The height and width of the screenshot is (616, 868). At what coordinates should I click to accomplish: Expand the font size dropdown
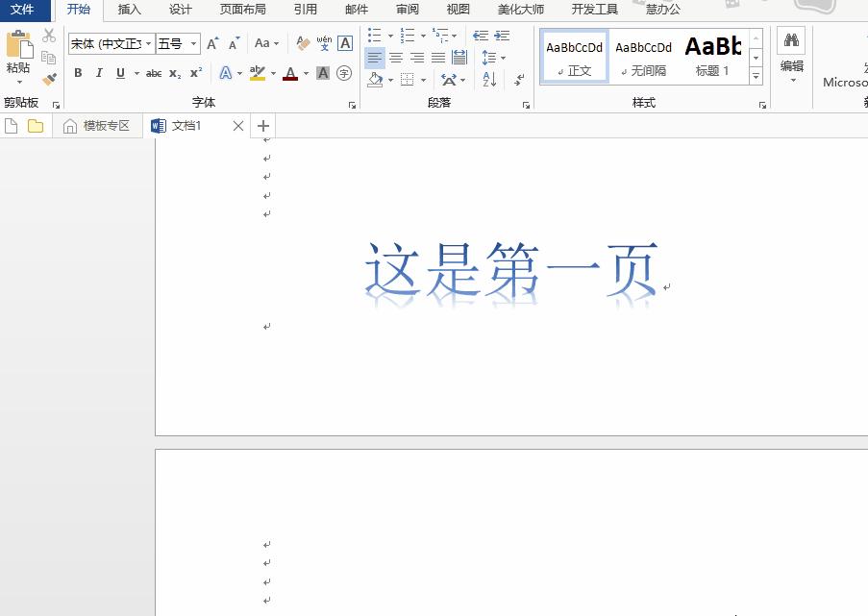point(192,44)
